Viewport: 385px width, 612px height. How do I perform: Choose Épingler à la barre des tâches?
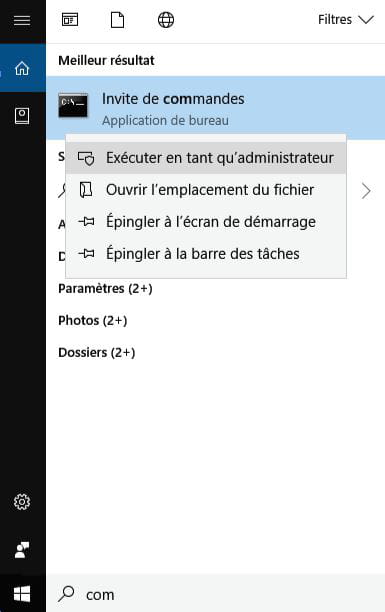point(206,254)
